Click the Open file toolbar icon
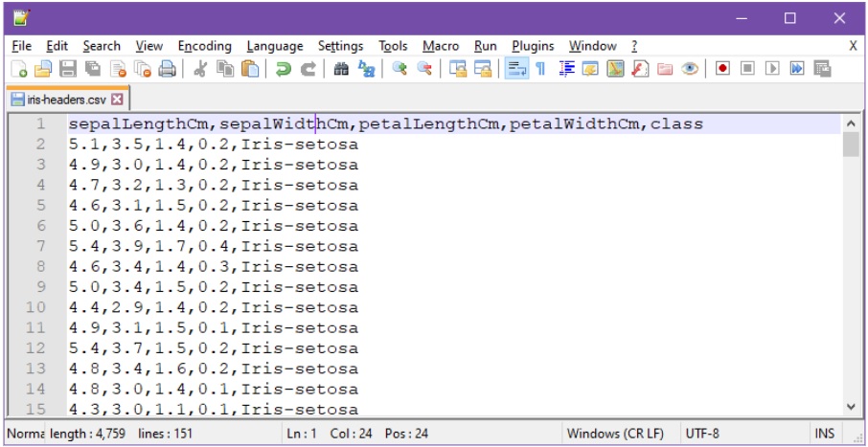This screenshot has height=447, width=868. [x=43, y=69]
